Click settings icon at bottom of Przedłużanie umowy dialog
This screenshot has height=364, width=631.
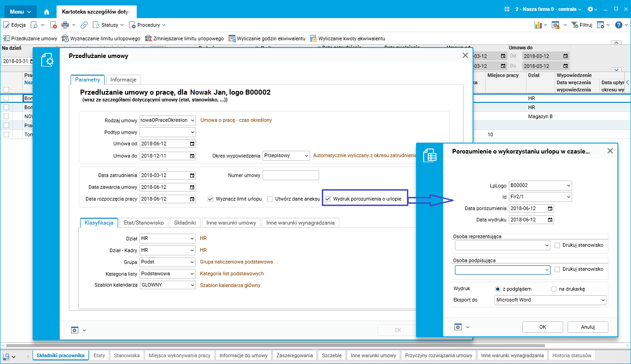click(x=75, y=330)
